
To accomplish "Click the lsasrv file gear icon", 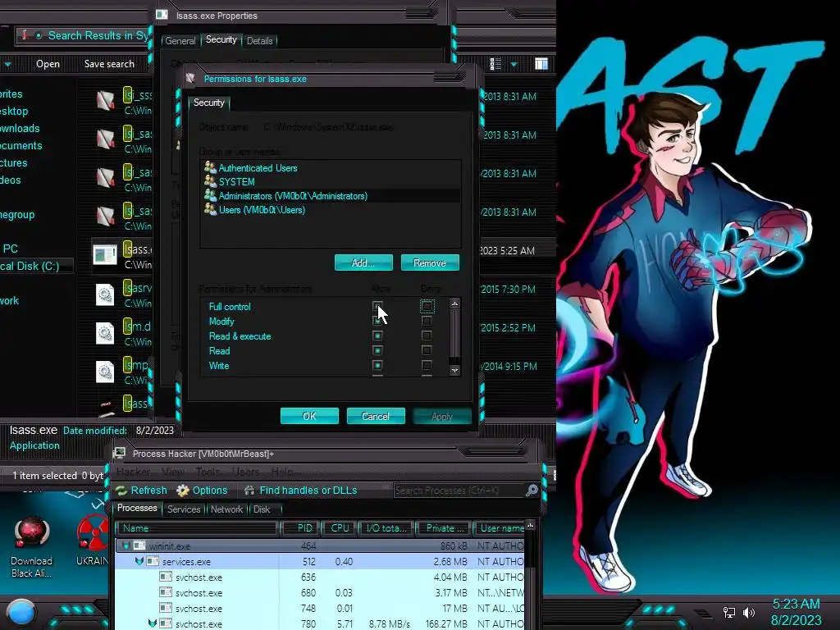I will 105,294.
